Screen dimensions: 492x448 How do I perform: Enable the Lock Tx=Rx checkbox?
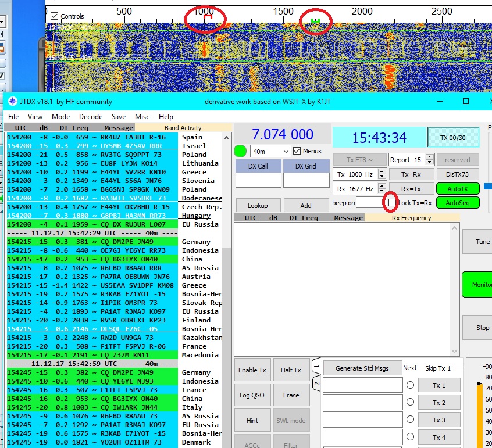pos(393,202)
